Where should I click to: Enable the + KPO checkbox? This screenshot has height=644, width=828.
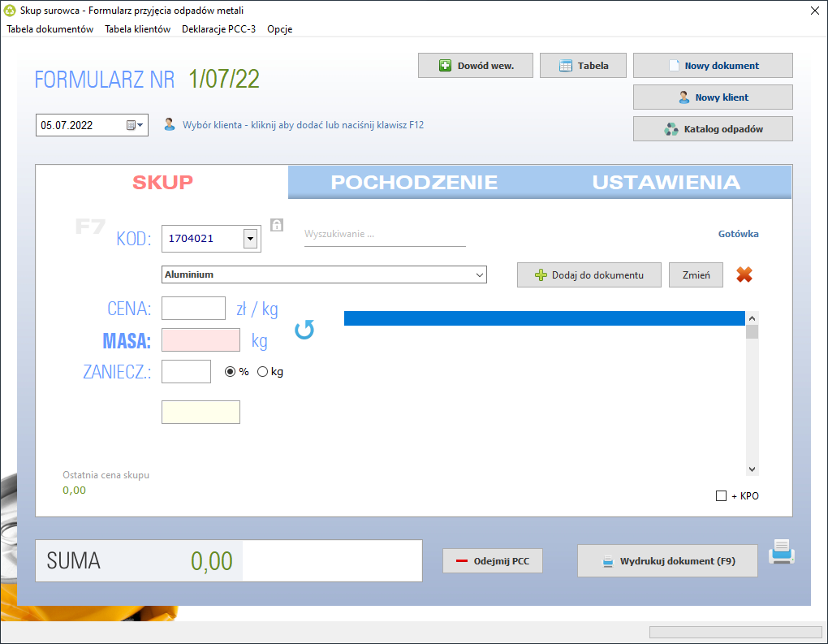(x=721, y=495)
